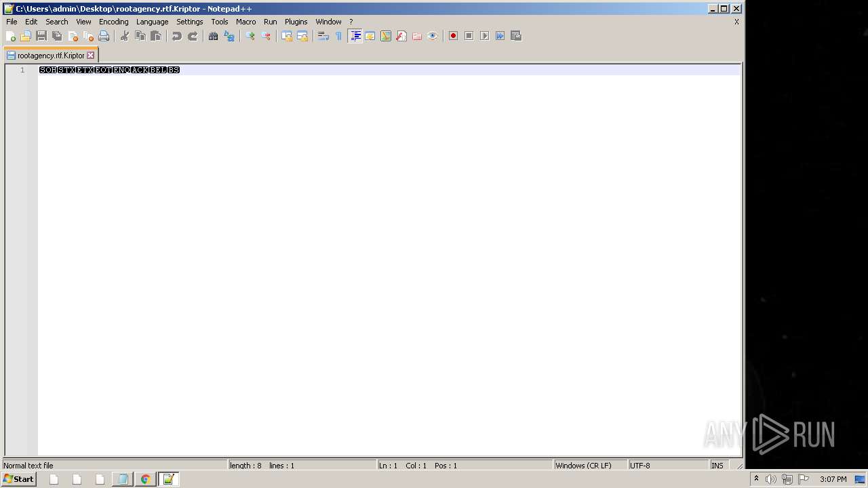Start macro recording with red dot
This screenshot has height=488, width=868.
(454, 36)
